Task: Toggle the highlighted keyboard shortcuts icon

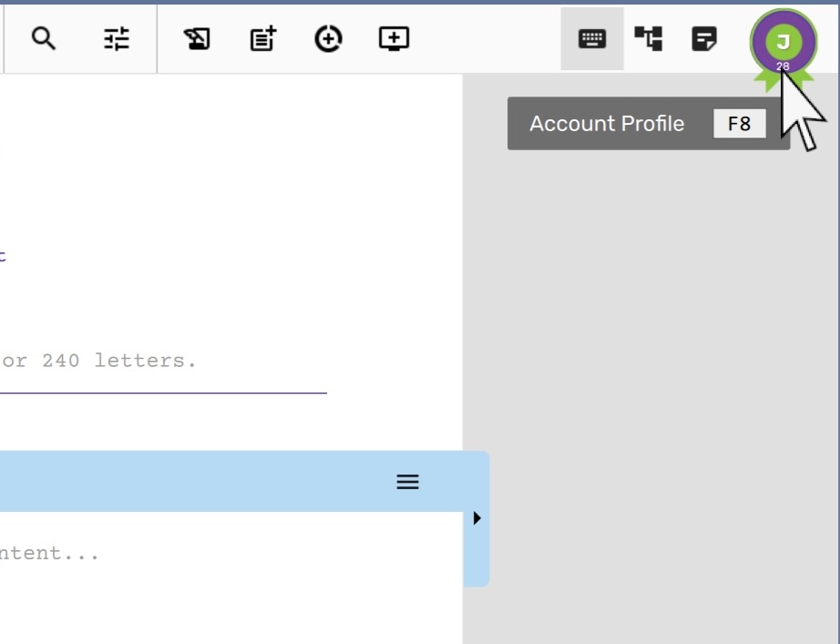Action: pyautogui.click(x=592, y=39)
